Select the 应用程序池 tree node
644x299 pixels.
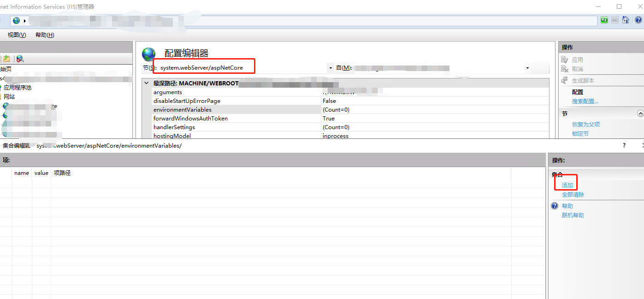click(18, 88)
